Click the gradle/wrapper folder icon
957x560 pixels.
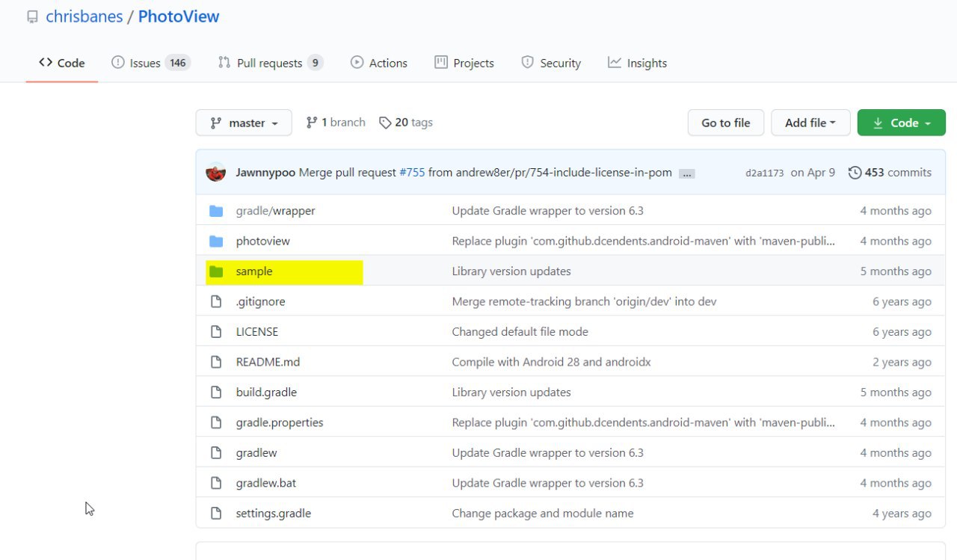pyautogui.click(x=216, y=211)
